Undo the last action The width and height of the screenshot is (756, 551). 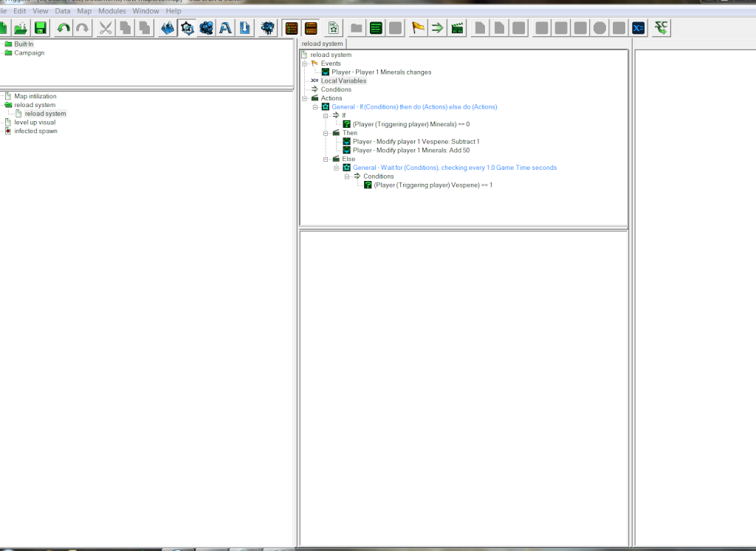63,28
